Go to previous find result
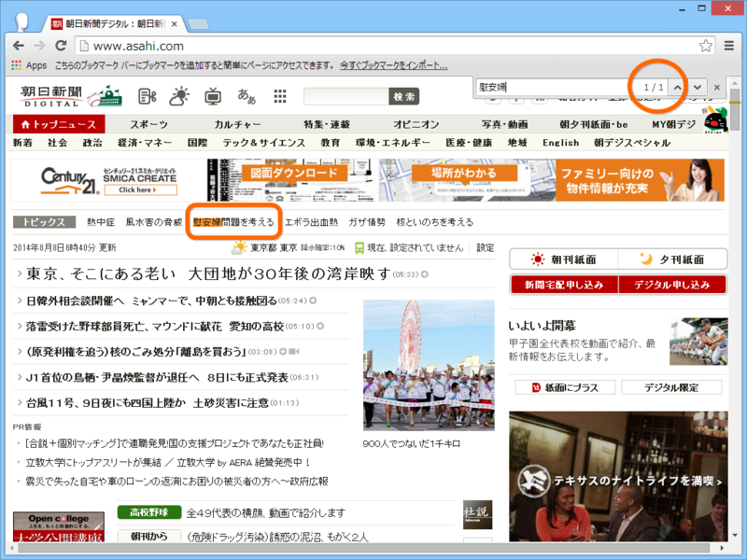The width and height of the screenshot is (747, 560). (677, 87)
